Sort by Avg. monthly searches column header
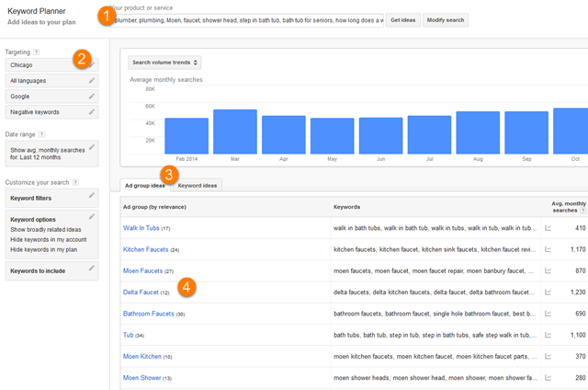The image size is (588, 390). [568, 207]
